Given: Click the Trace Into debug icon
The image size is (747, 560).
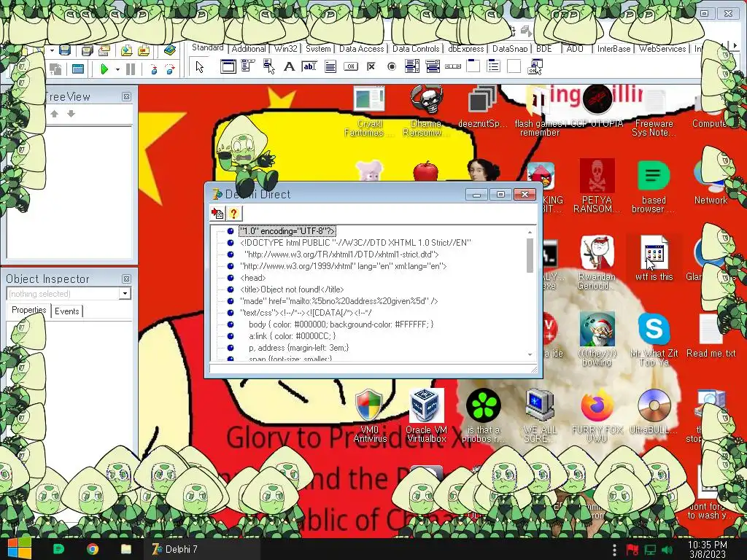Looking at the screenshot, I should pos(154,69).
